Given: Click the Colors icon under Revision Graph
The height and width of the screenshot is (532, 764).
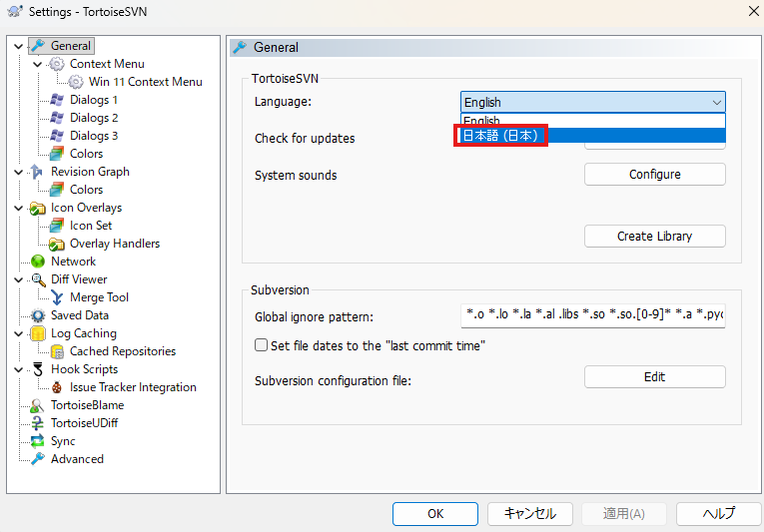Looking at the screenshot, I should click(x=57, y=190).
